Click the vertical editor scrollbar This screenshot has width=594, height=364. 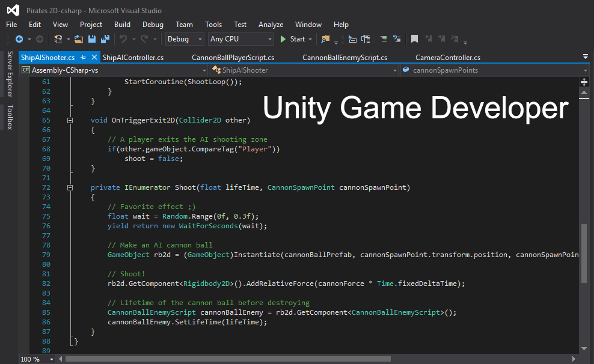[x=583, y=252]
